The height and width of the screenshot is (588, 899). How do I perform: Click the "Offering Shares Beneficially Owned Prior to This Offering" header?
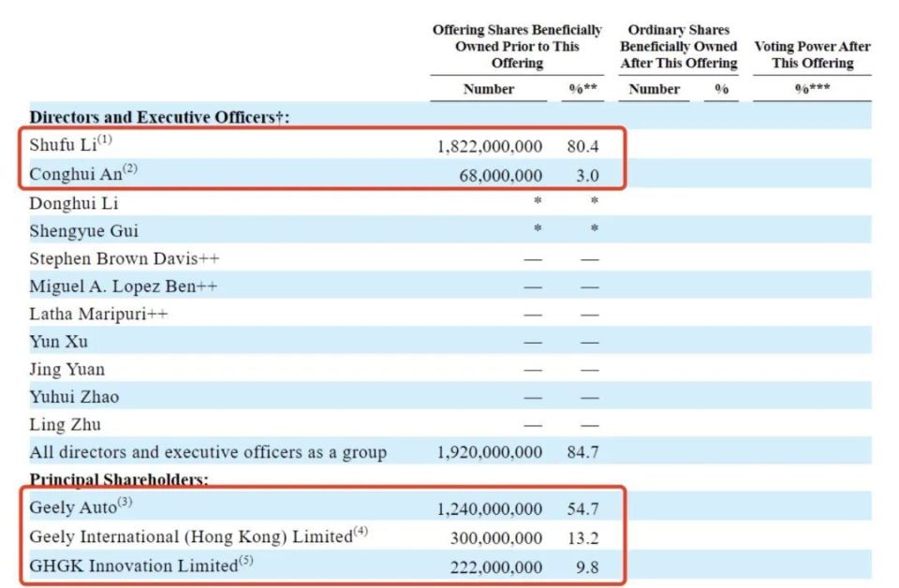517,47
